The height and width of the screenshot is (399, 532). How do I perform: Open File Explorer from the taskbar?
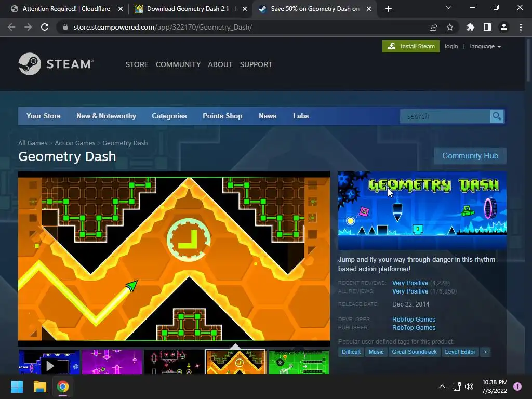[x=39, y=387]
